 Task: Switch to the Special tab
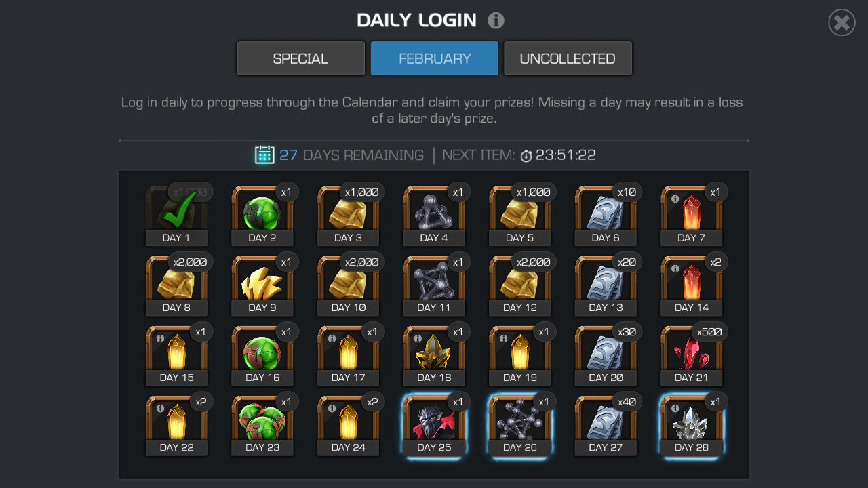tap(300, 58)
